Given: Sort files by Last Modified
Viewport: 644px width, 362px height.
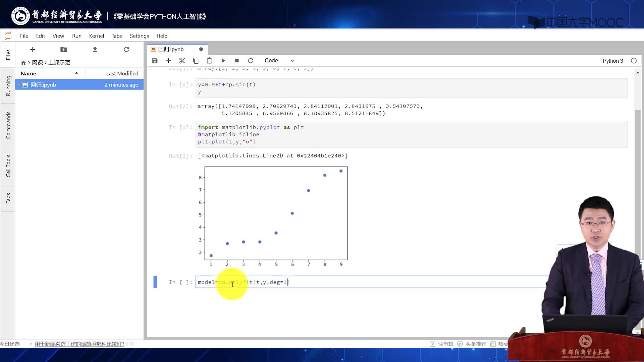Looking at the screenshot, I should [122, 73].
